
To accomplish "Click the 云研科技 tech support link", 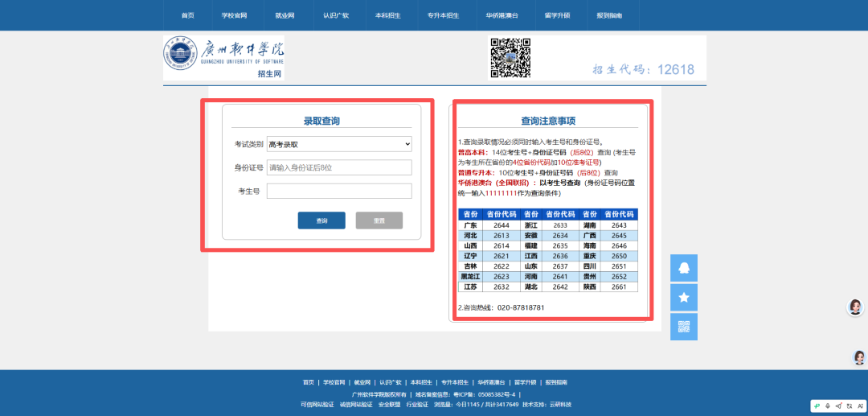I will [x=559, y=405].
